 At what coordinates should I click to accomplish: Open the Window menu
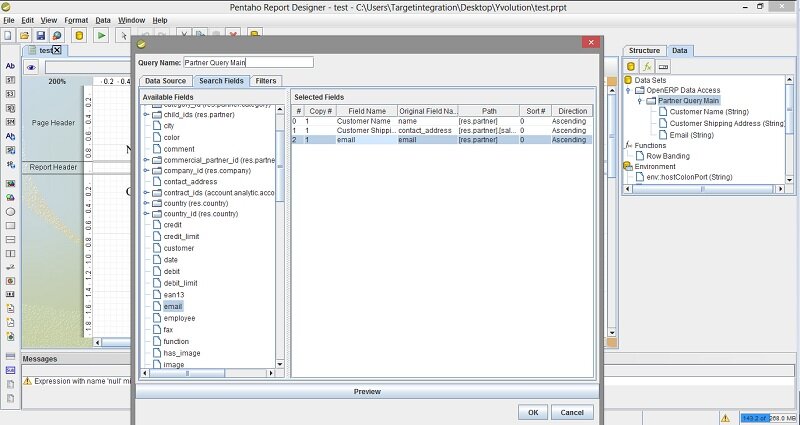pos(132,20)
